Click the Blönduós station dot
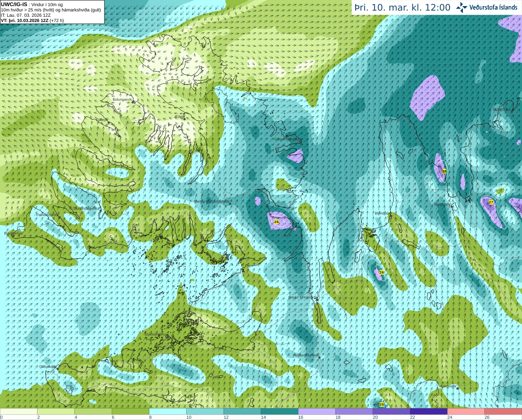The width and height of the screenshot is (522, 420). pos(390,216)
